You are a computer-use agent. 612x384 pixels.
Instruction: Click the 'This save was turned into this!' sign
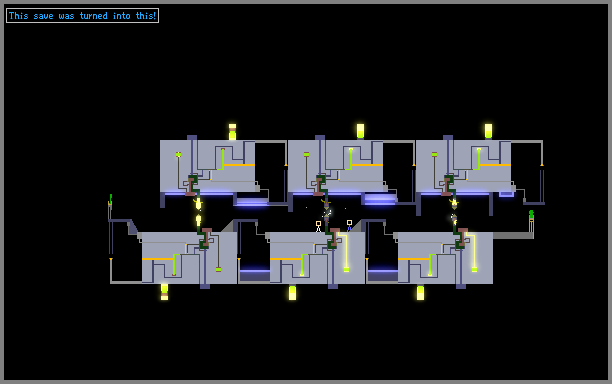pos(82,16)
